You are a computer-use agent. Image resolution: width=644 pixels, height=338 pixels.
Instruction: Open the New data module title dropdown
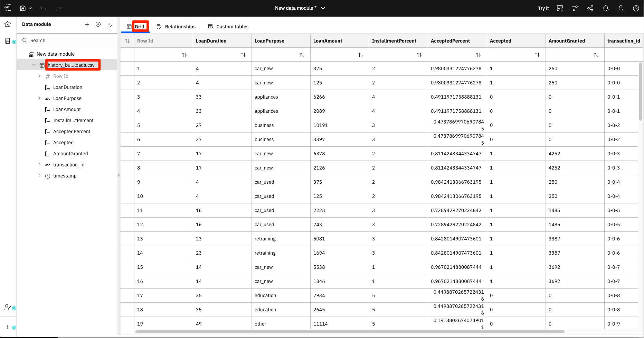click(323, 8)
